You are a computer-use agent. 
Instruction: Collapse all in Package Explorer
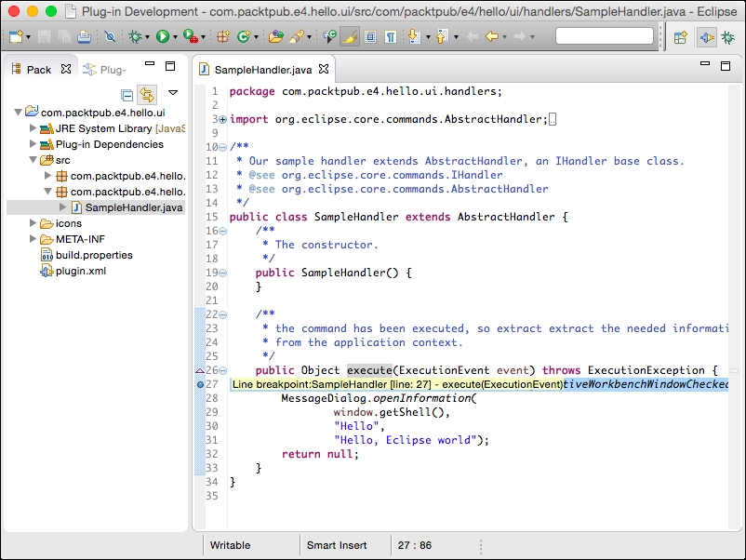click(127, 94)
